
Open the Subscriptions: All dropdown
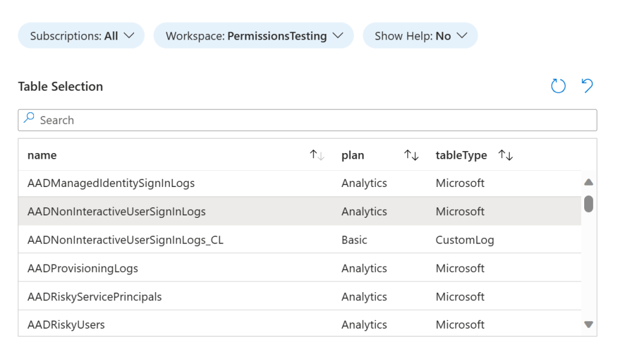81,36
